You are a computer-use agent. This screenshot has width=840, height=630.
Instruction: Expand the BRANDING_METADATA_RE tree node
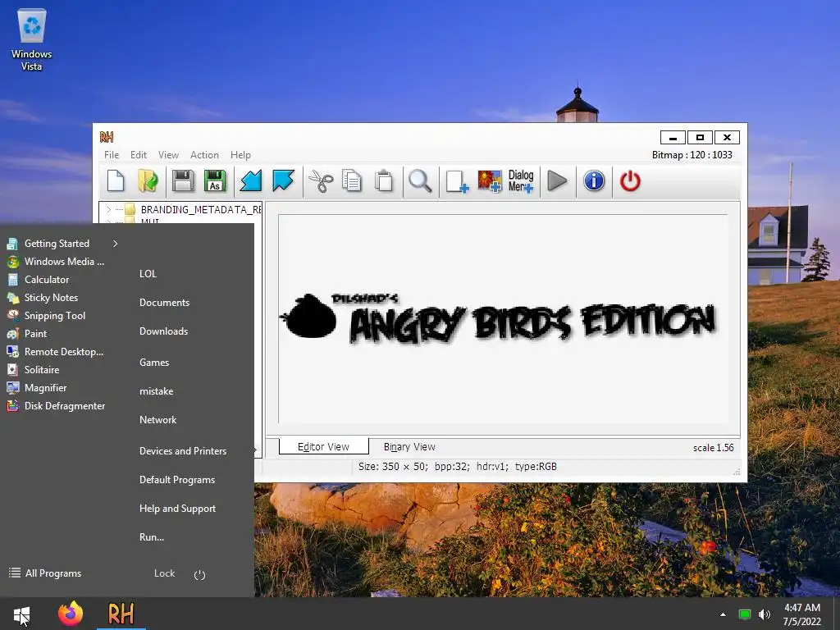[109, 209]
